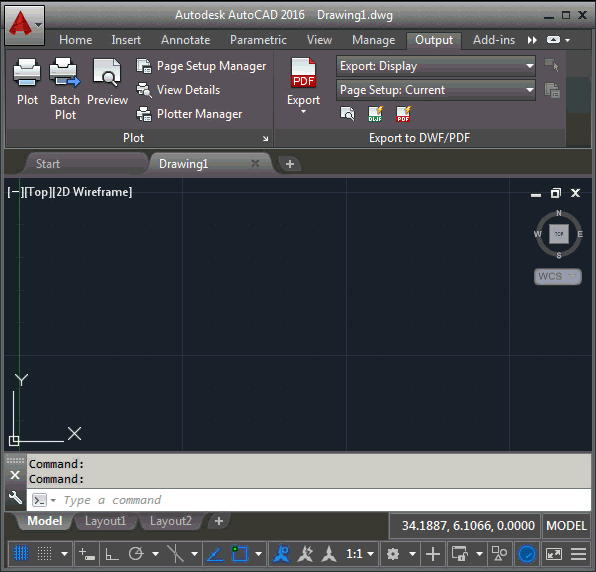Toggle Ortho mode

pyautogui.click(x=111, y=554)
